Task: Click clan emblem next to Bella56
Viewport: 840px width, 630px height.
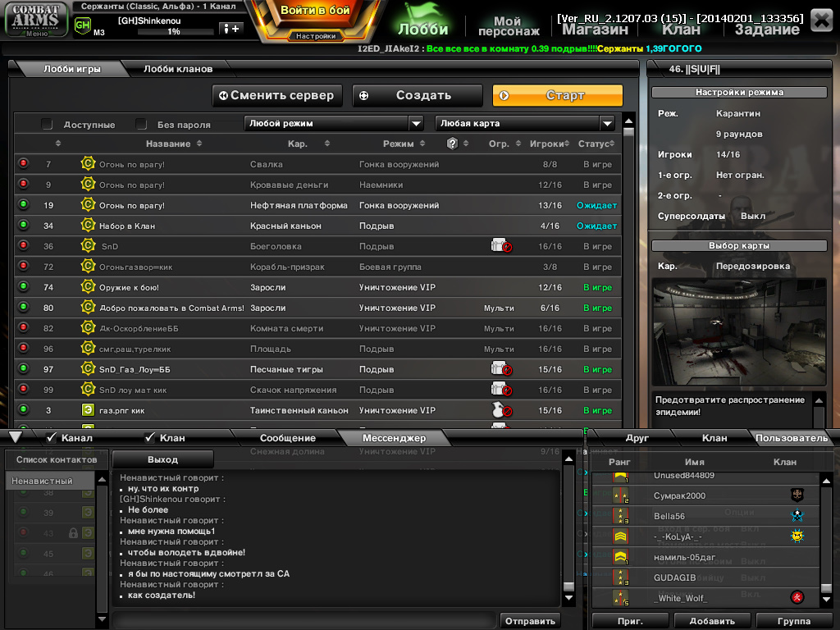Action: coord(797,515)
